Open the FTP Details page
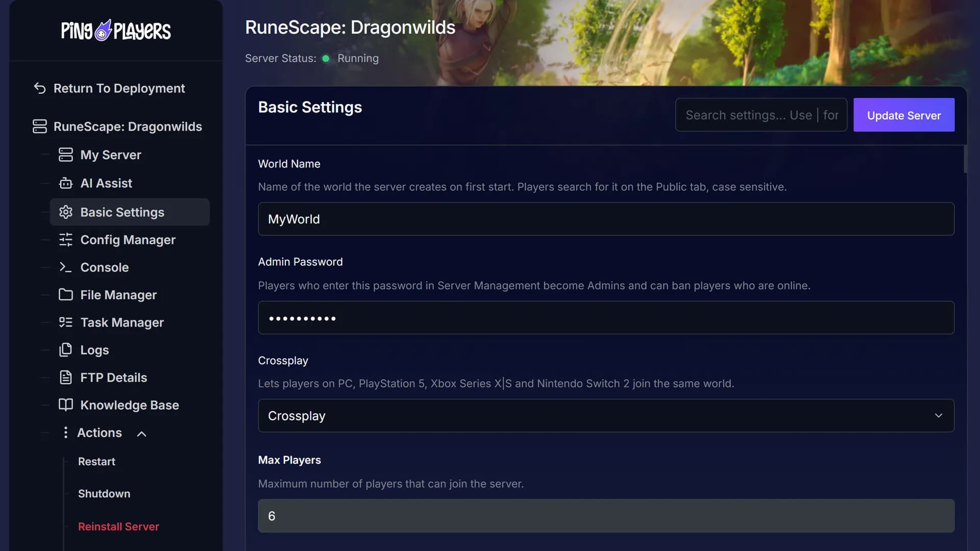Image resolution: width=980 pixels, height=551 pixels. click(x=113, y=378)
